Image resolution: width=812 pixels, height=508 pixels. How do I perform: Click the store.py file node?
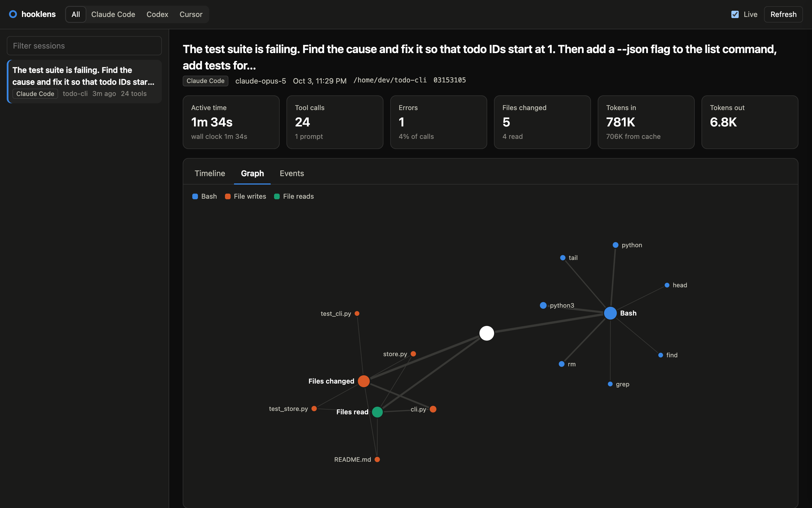[413, 354]
